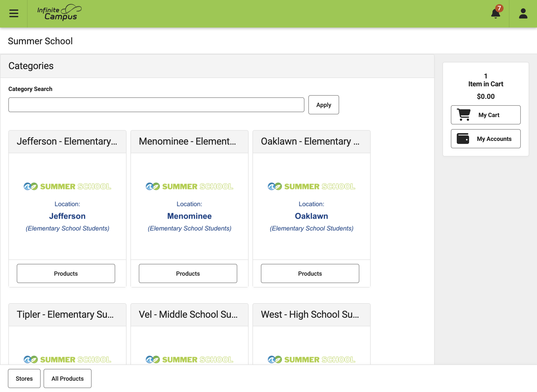
Task: Show All Products
Action: (67, 378)
